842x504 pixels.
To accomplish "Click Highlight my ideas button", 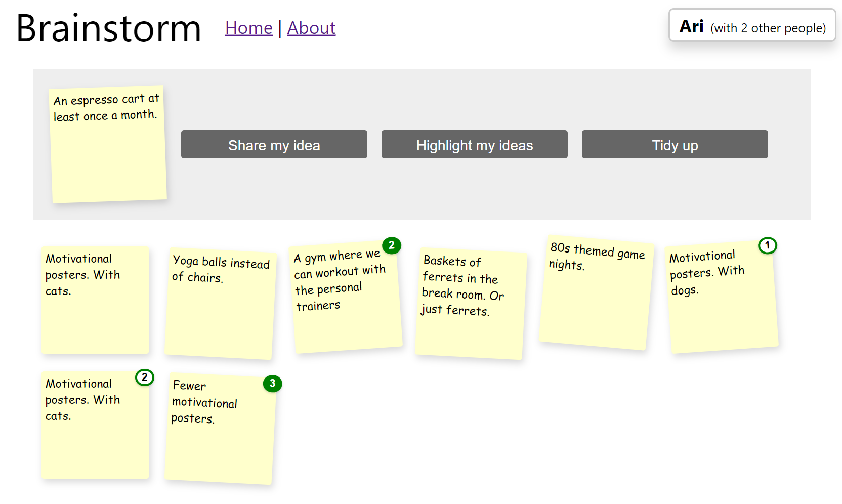I will pyautogui.click(x=475, y=145).
